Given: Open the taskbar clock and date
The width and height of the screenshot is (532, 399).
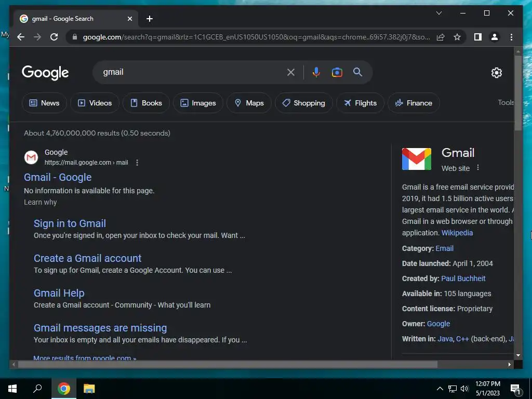Looking at the screenshot, I should pyautogui.click(x=488, y=389).
